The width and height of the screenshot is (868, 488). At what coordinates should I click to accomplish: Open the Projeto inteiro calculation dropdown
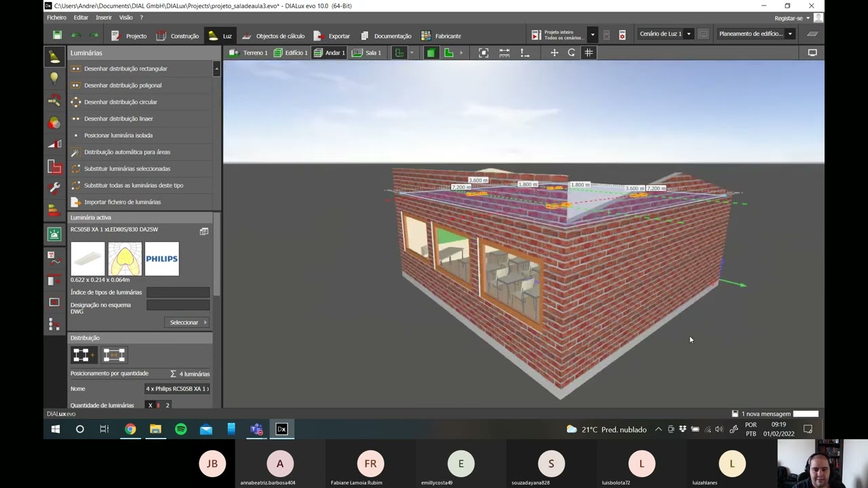coord(593,35)
